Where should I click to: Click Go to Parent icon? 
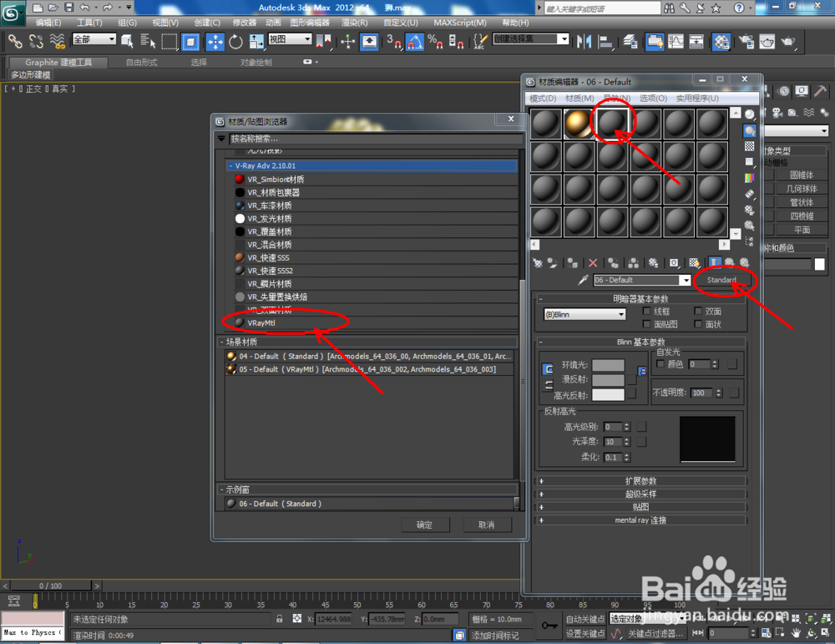pos(730,262)
